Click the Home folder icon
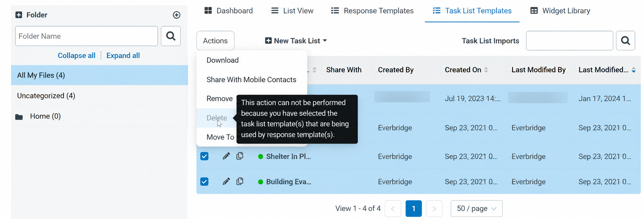Image resolution: width=644 pixels, height=219 pixels. (x=19, y=117)
